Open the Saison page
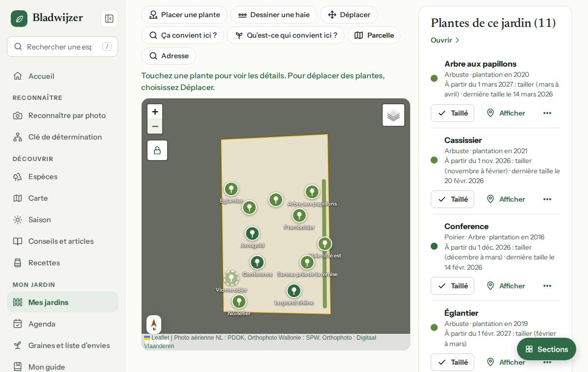The height and width of the screenshot is (372, 588). [62, 220]
